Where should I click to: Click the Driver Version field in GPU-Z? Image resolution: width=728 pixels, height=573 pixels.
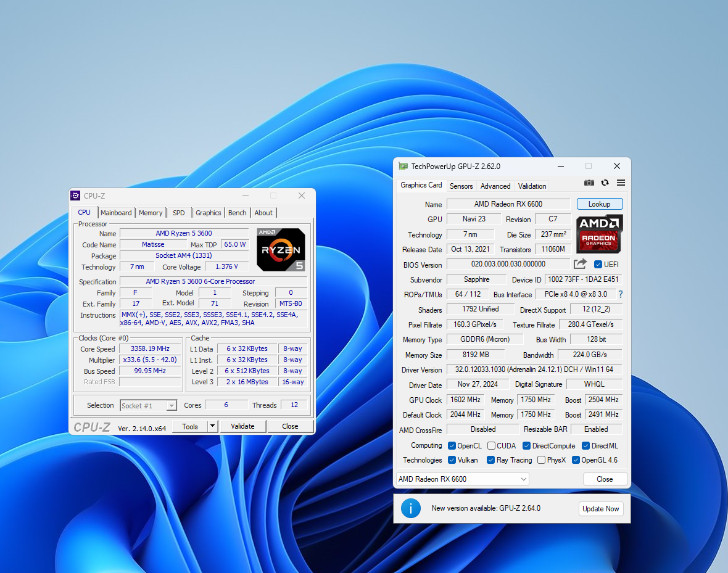point(534,369)
